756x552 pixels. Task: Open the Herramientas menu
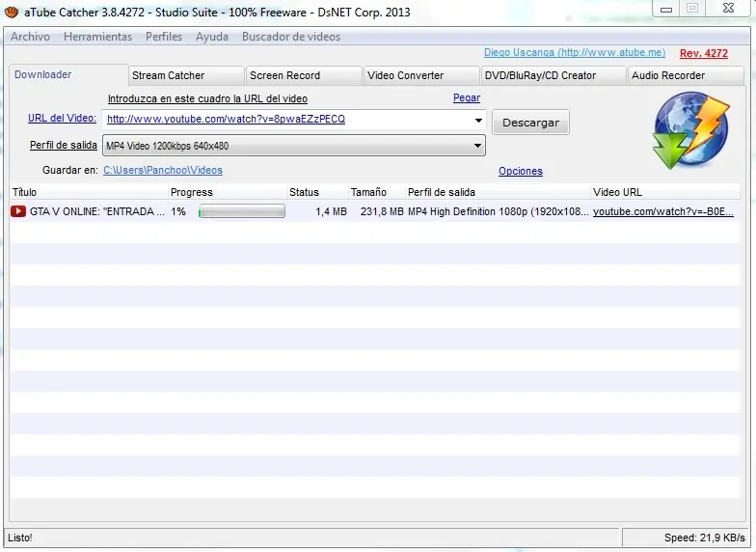[x=98, y=37]
